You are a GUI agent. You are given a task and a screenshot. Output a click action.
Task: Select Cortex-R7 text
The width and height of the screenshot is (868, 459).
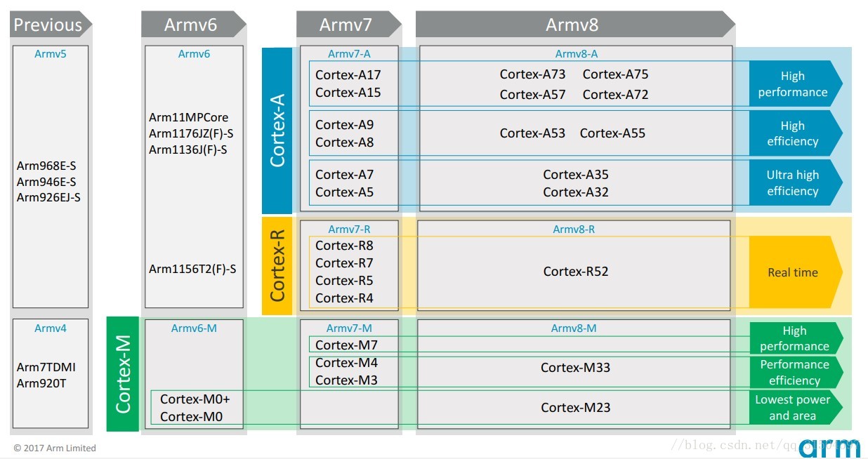click(345, 263)
